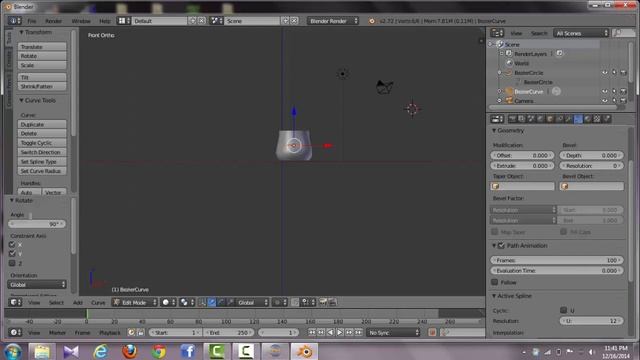Click the Angle slider field
The height and width of the screenshot is (360, 640).
pyautogui.click(x=37, y=224)
